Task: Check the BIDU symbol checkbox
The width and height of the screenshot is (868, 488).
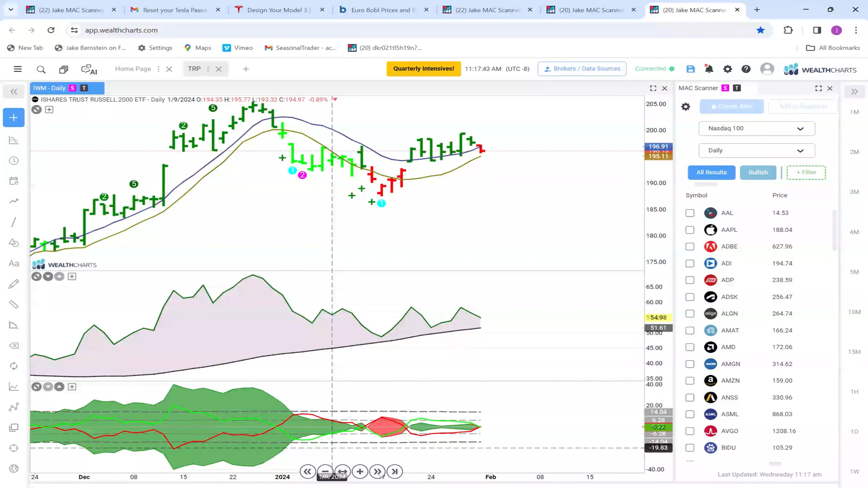Action: click(690, 448)
